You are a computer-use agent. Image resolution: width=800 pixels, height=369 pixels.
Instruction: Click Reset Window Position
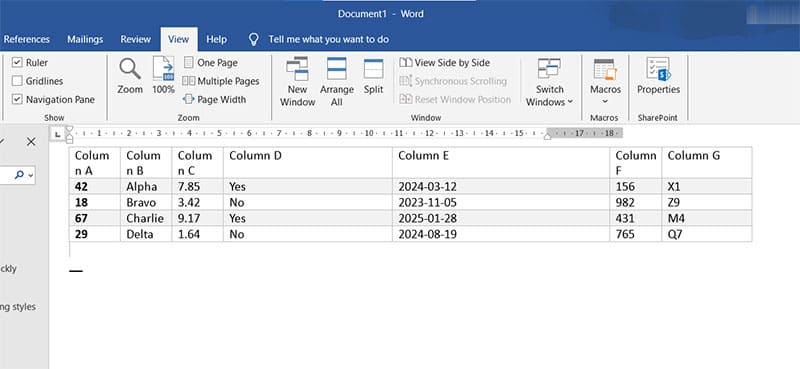(455, 100)
